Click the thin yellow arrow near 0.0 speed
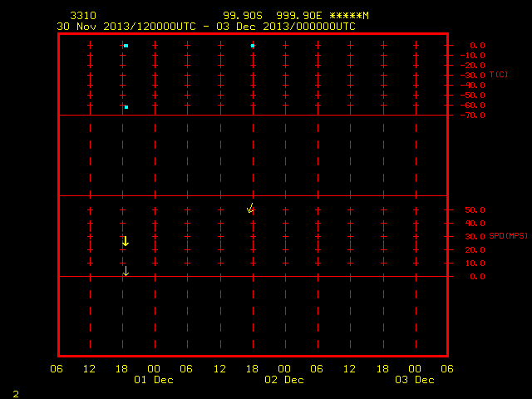Image resolution: width=532 pixels, height=399 pixels. click(126, 271)
